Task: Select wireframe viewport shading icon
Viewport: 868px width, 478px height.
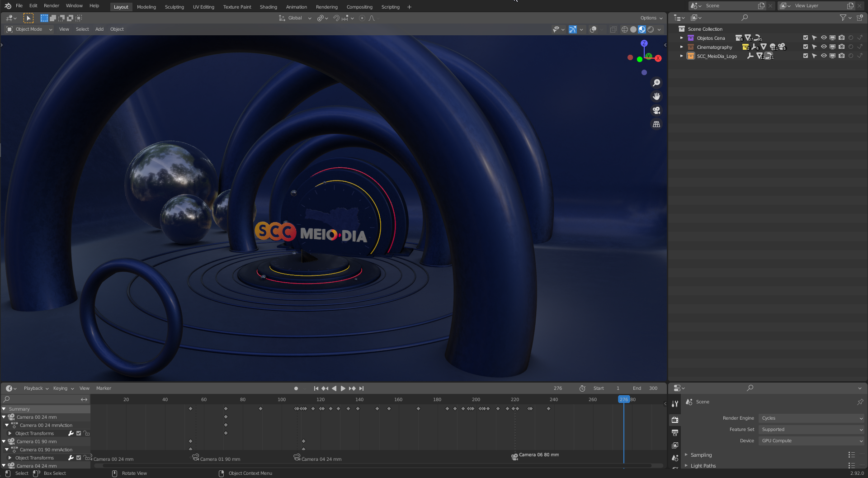Action: [x=624, y=29]
